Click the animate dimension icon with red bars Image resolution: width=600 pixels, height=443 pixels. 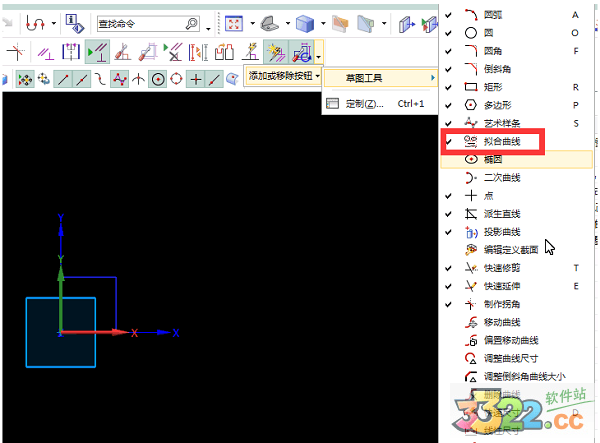click(198, 52)
